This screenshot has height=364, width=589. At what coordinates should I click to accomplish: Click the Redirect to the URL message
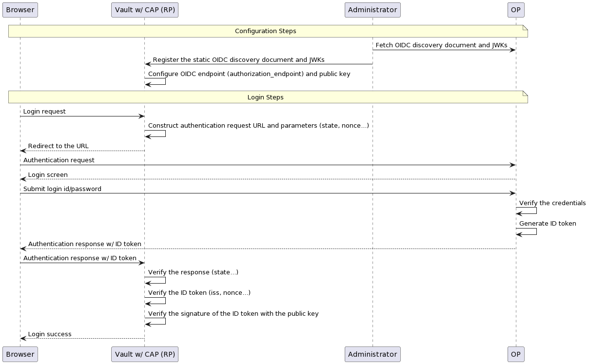click(58, 146)
